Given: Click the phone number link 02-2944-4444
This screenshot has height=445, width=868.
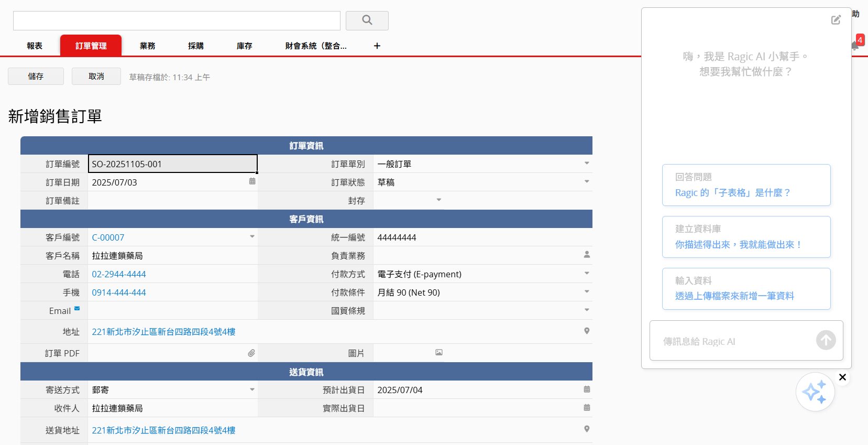Looking at the screenshot, I should click(119, 274).
